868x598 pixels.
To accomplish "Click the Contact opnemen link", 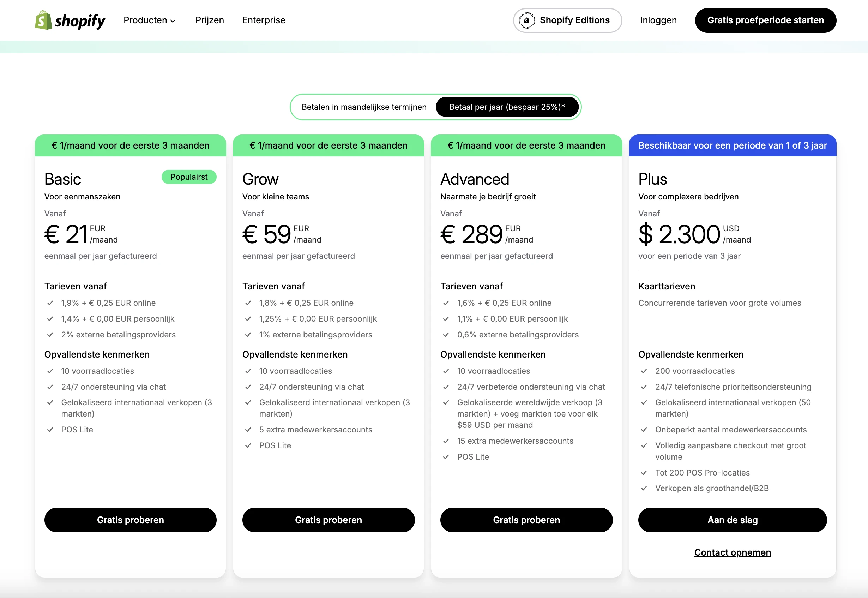I will (732, 552).
